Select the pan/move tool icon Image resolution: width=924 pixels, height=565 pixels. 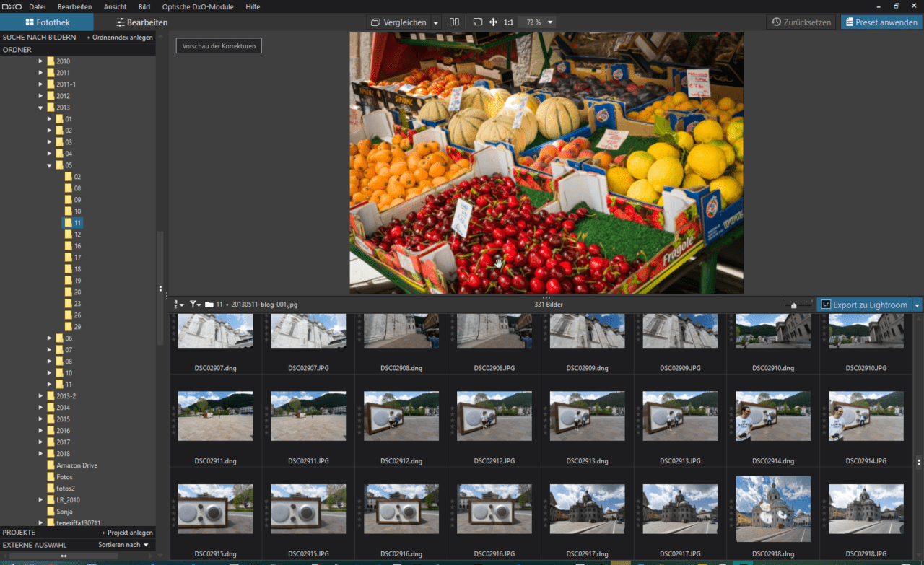[x=493, y=22]
